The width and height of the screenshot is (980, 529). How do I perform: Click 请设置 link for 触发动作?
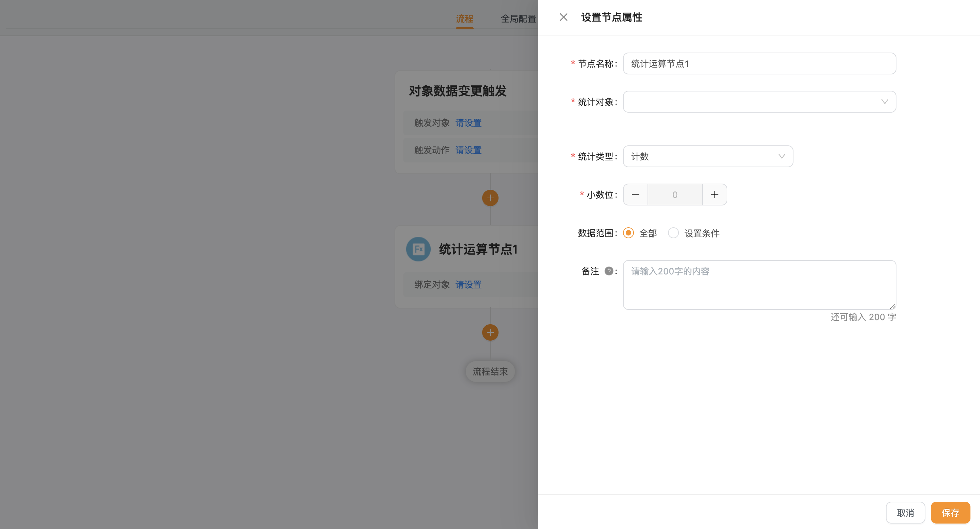point(468,150)
